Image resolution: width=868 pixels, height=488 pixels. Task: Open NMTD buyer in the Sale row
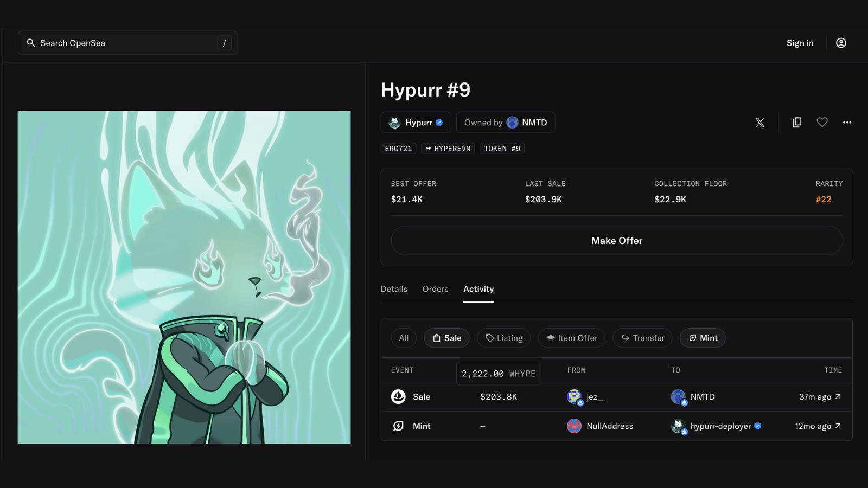pos(703,397)
